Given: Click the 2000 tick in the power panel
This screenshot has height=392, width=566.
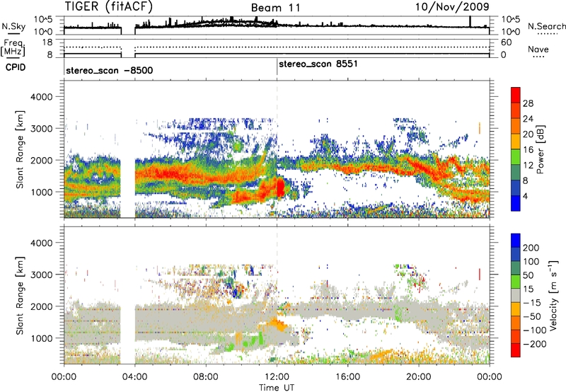Looking at the screenshot, I should coord(42,160).
